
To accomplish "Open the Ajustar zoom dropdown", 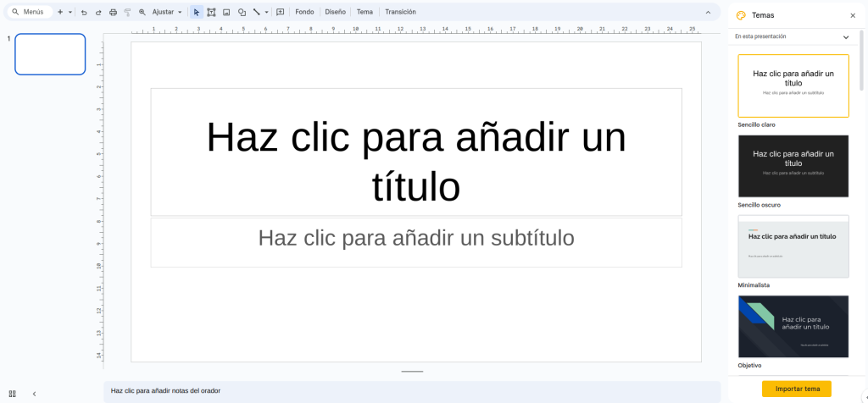I will [x=167, y=12].
